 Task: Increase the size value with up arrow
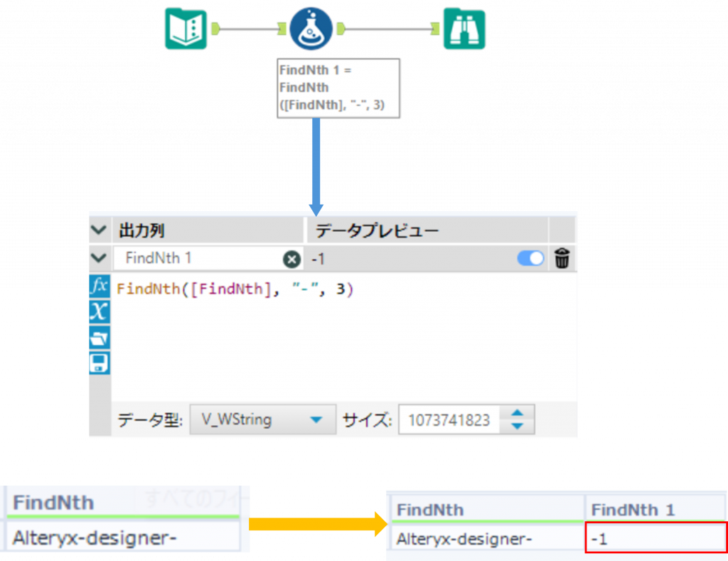[518, 413]
